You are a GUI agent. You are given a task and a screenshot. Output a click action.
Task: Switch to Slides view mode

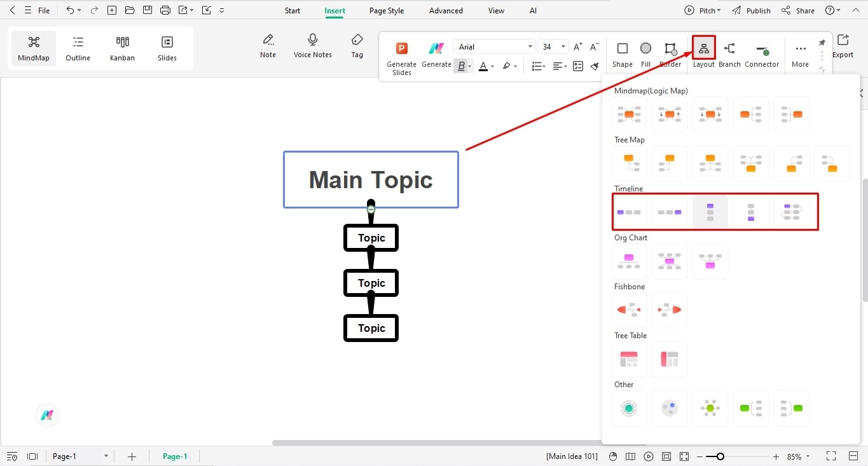click(167, 48)
